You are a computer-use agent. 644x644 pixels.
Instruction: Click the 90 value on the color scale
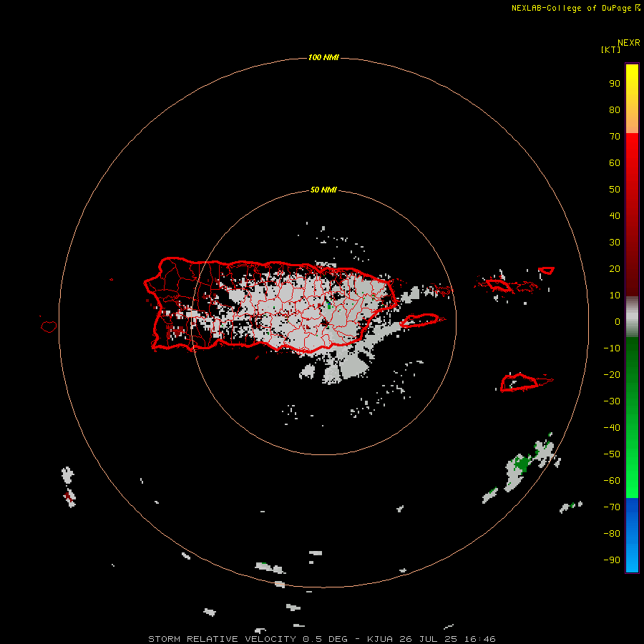pyautogui.click(x=615, y=84)
